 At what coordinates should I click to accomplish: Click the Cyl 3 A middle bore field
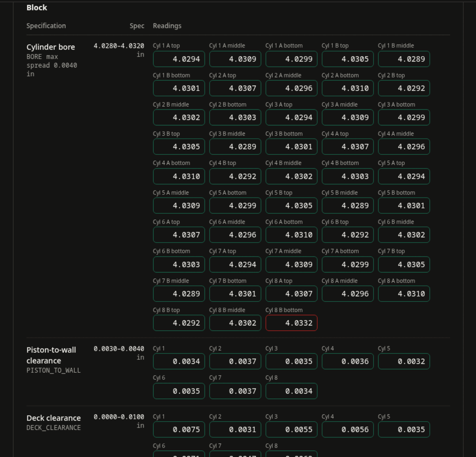pyautogui.click(x=347, y=117)
